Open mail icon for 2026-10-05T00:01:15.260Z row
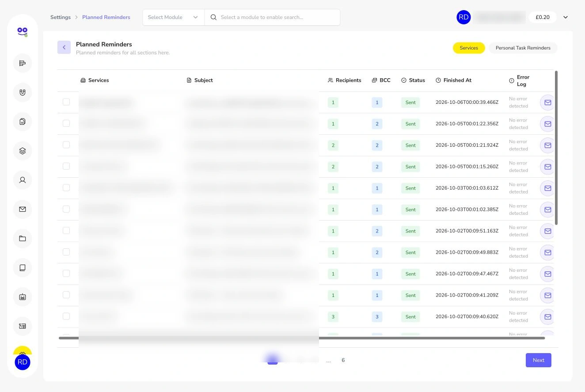 click(547, 167)
